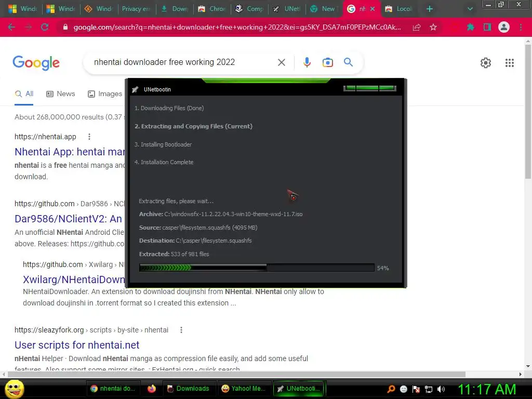Select the All search filter
The height and width of the screenshot is (399, 532).
click(24, 94)
